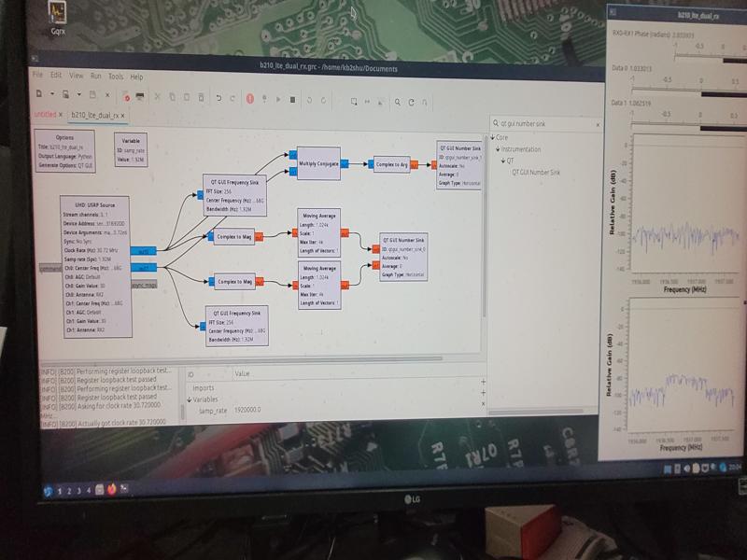Click the Enable block toolbar icon
The height and width of the screenshot is (560, 747).
pos(354,101)
